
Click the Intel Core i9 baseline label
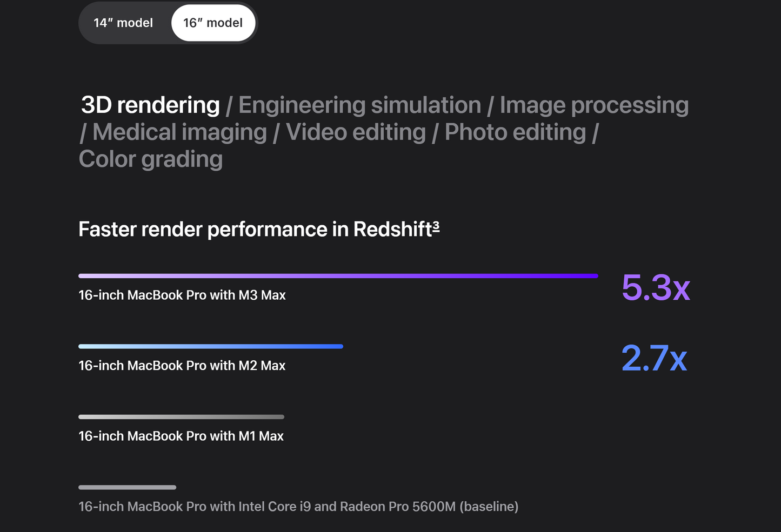pyautogui.click(x=298, y=507)
